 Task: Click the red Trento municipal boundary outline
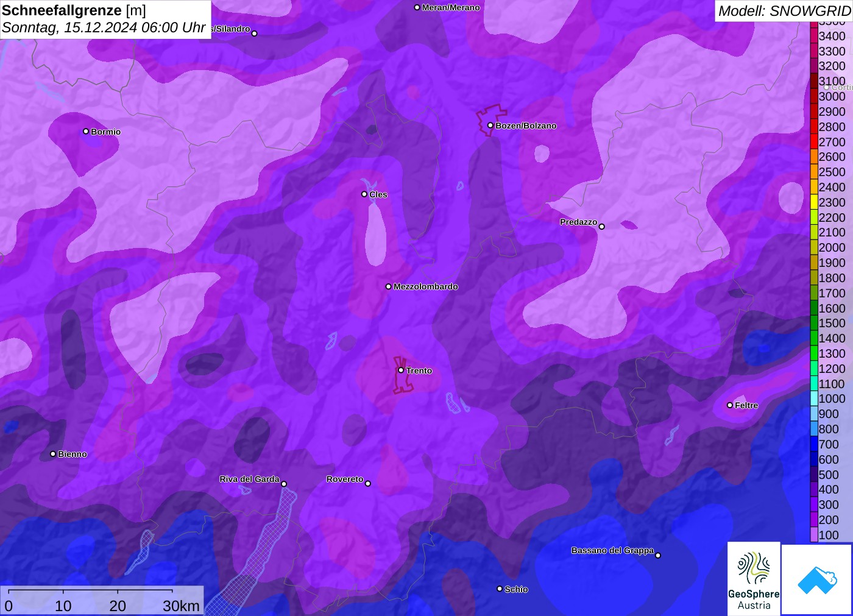[x=403, y=377]
